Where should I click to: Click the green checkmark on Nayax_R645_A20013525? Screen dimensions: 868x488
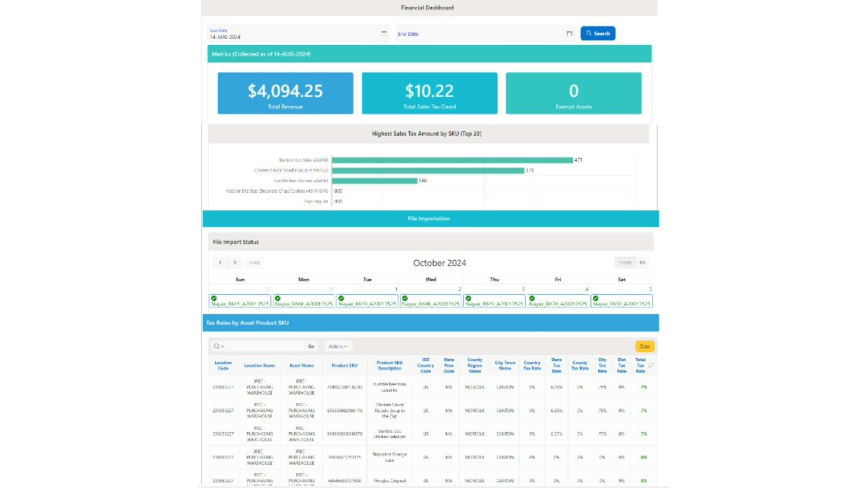[215, 298]
